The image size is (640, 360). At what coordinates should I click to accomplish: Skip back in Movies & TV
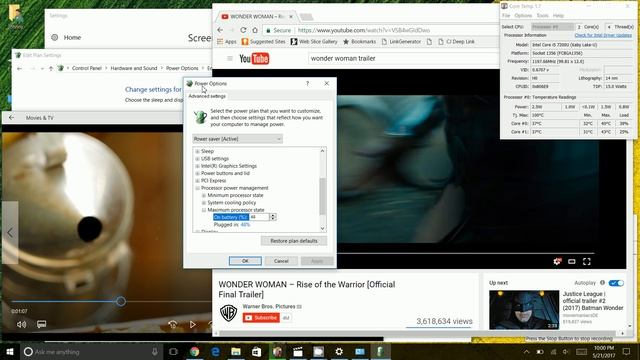[x=173, y=324]
